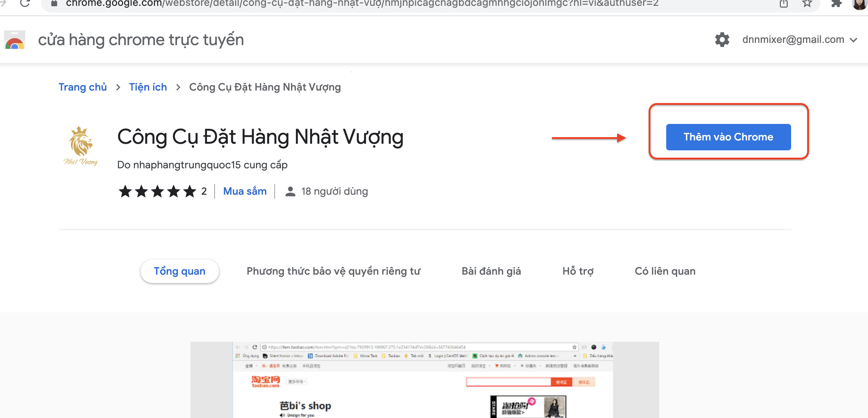This screenshot has width=868, height=418.
Task: Switch to Bài đánh giá tab
Action: point(491,271)
